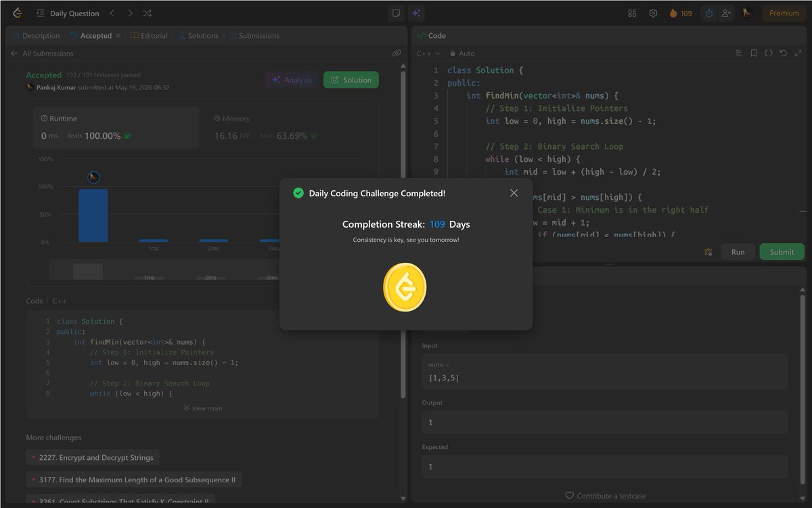The image size is (812, 508).
Task: Switch to the Description tab
Action: tap(36, 35)
